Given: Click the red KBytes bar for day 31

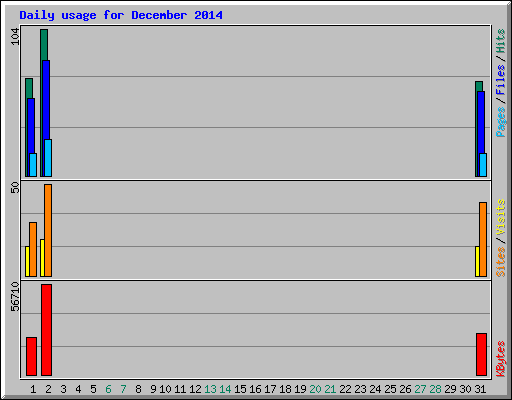Looking at the screenshot, I should (482, 354).
